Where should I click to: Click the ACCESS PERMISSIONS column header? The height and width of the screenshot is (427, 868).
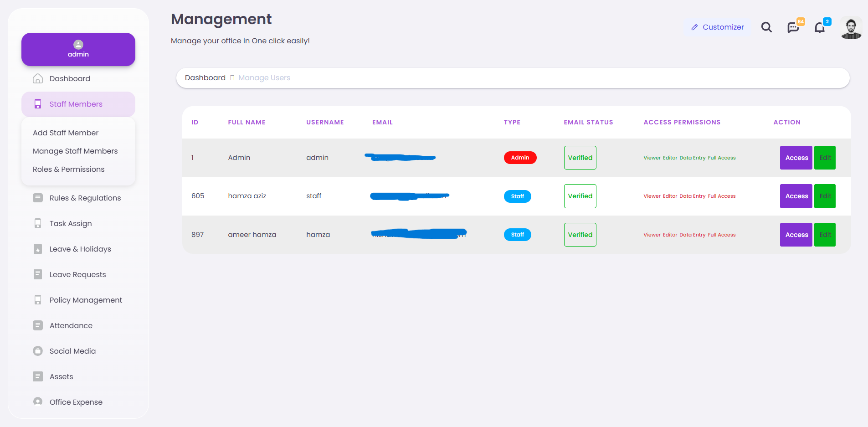pos(682,122)
